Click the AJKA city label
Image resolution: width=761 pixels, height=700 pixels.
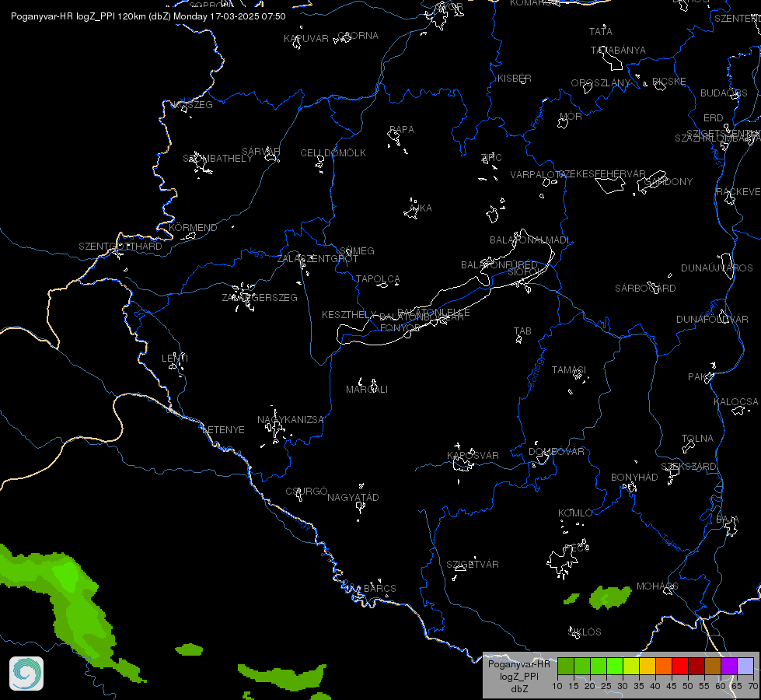click(421, 208)
